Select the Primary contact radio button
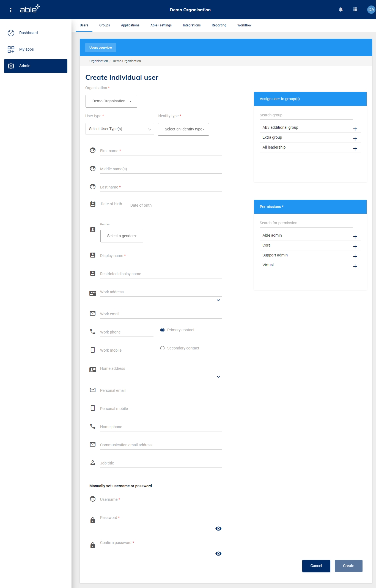 point(162,330)
